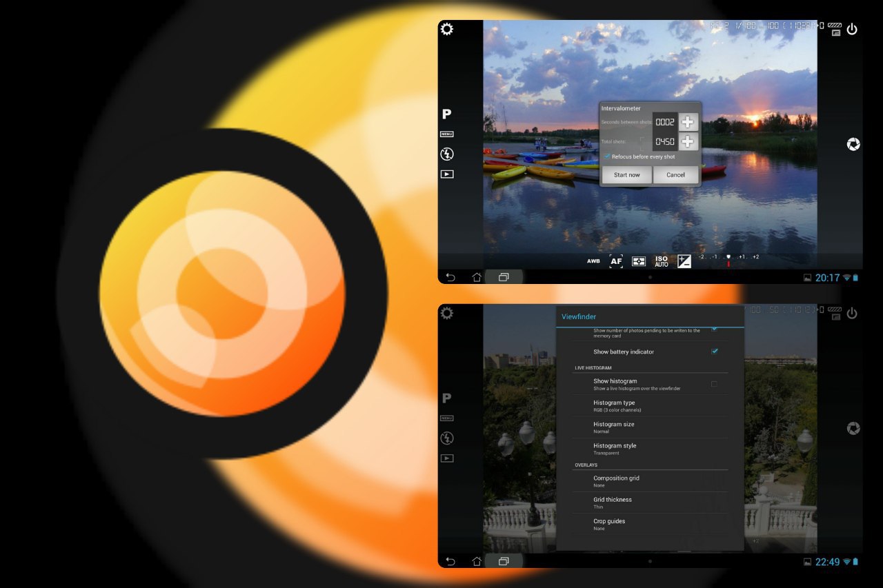
Task: Toggle Refocus before every shot checkbox
Action: point(607,156)
